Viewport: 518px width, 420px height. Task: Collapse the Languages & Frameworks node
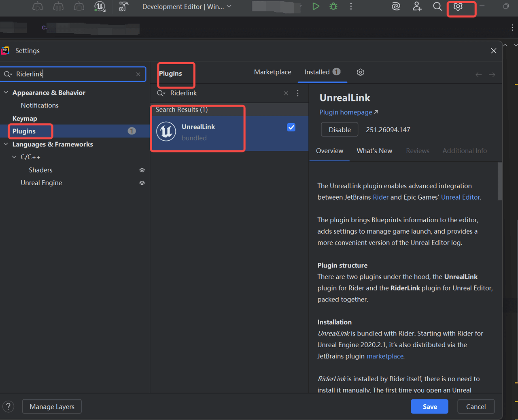click(6, 144)
